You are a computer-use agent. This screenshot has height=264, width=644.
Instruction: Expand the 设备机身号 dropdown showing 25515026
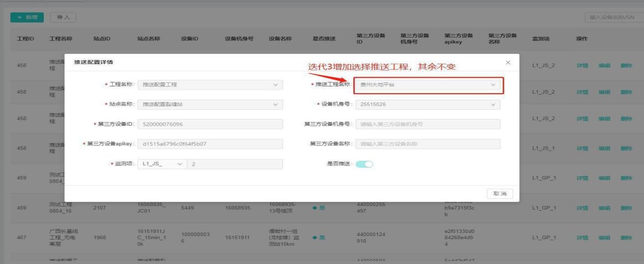(x=428, y=105)
